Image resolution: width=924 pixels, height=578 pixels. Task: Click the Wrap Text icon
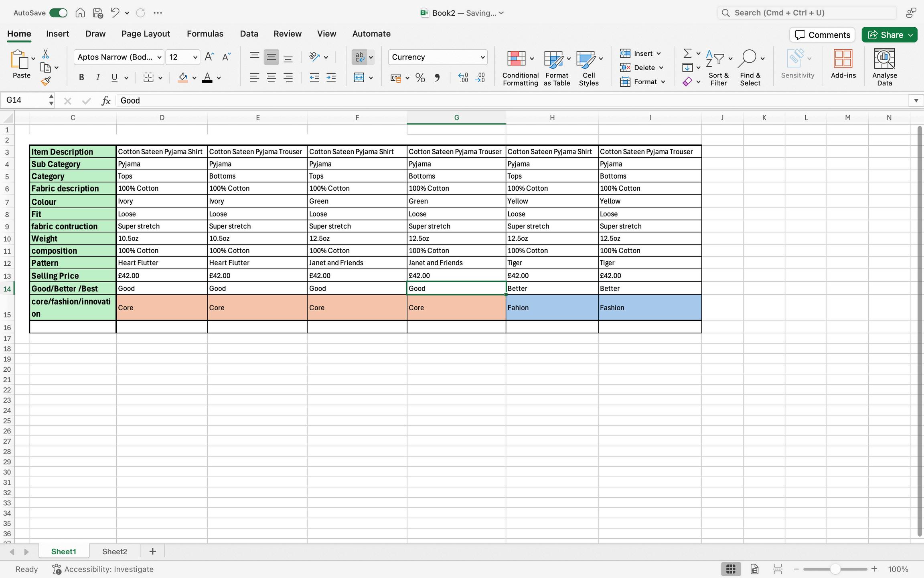pos(359,57)
